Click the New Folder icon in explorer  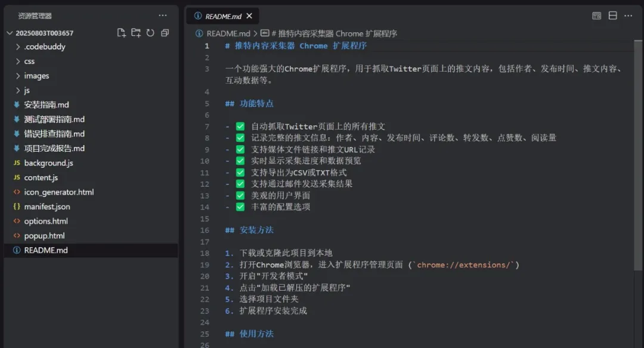pos(136,33)
